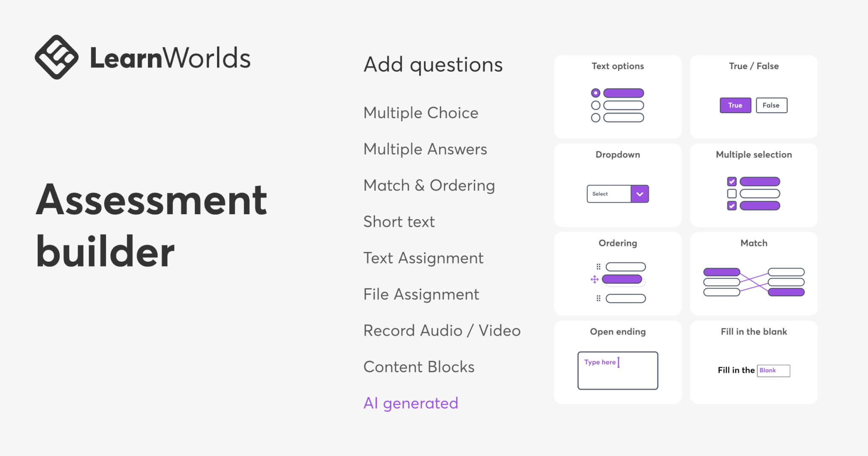Screen dimensions: 868x456
Task: Click the False button
Action: 771,105
